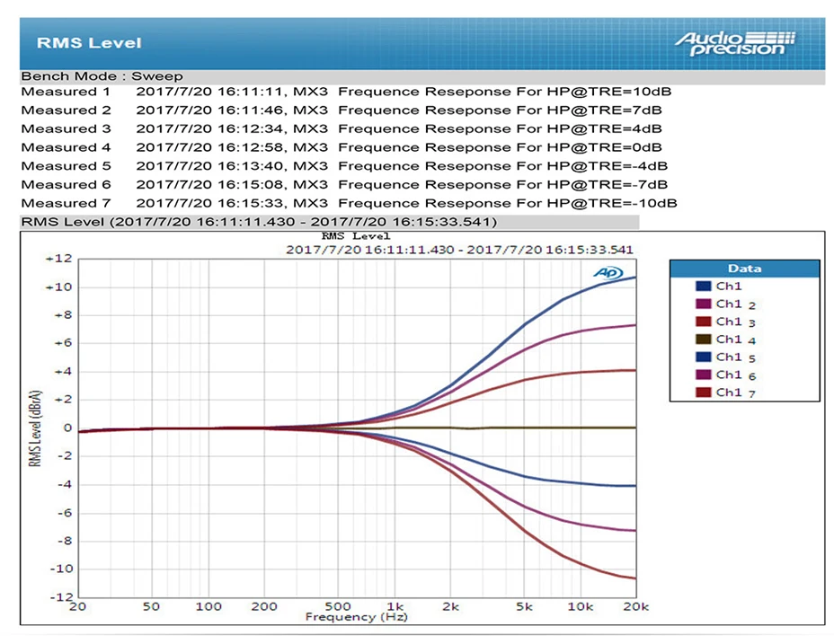Click the Frequency (Hz) axis label
This screenshot has height=644, width=834.
click(357, 617)
